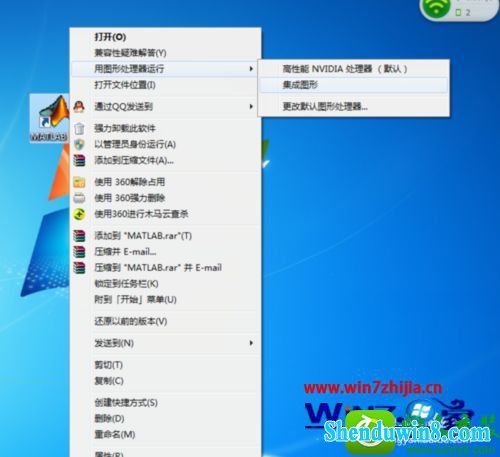Click the MATLAB desktop shortcut icon

[49, 118]
